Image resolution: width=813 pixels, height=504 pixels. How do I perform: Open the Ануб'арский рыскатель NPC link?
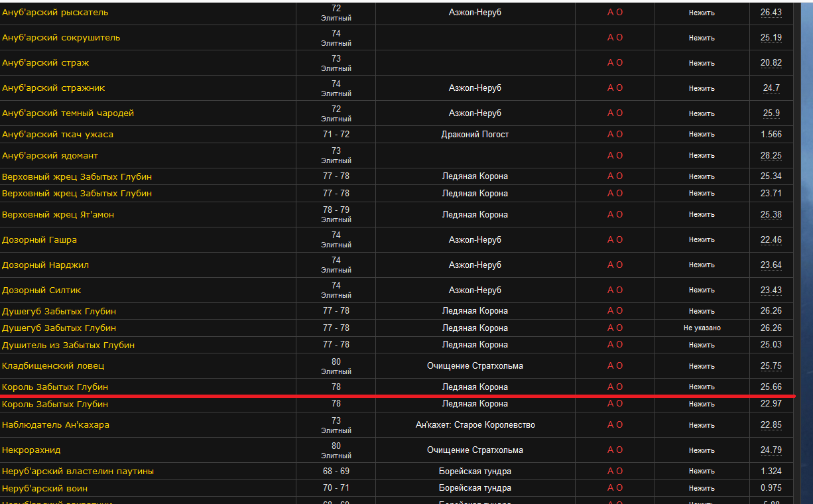pyautogui.click(x=55, y=13)
